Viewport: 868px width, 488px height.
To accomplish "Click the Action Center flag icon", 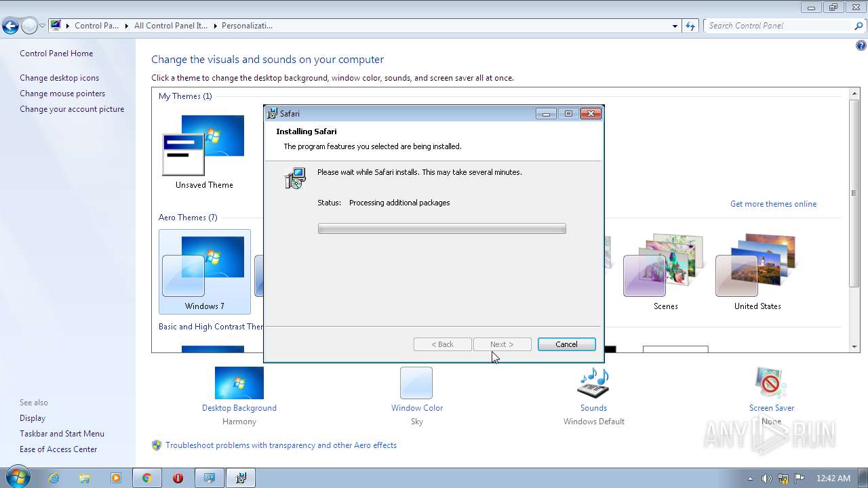I will tap(800, 478).
